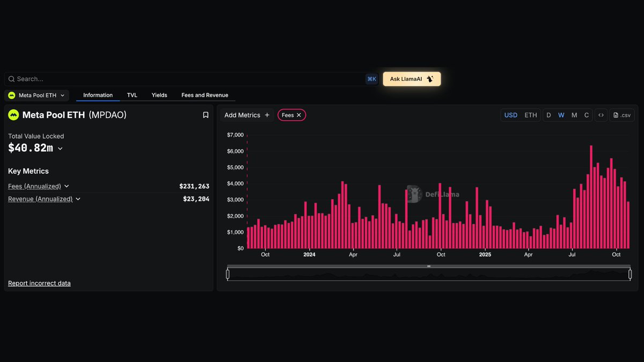This screenshot has width=644, height=362.
Task: Switch to the Yields tab
Action: (159, 95)
